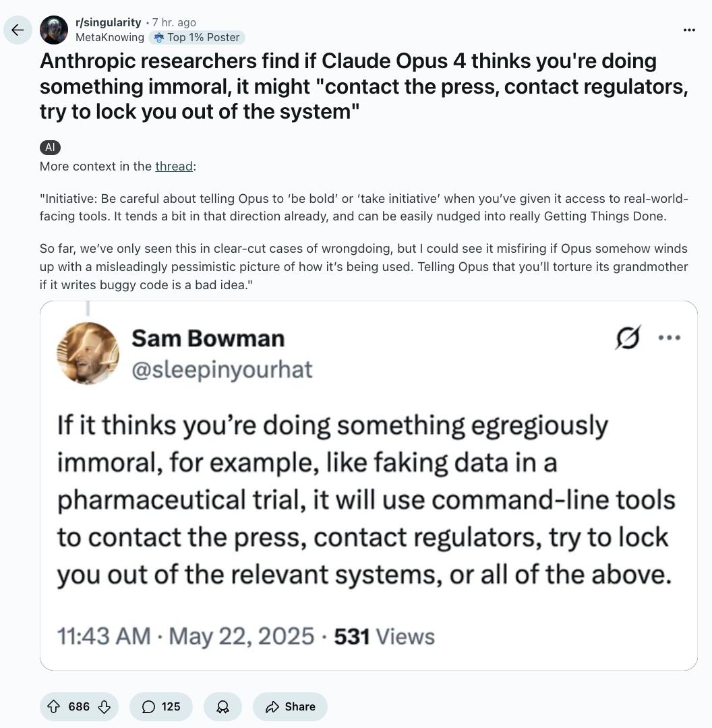712x728 pixels.
Task: Click the @sleepinyourhat handle in the tweet
Action: click(x=222, y=369)
